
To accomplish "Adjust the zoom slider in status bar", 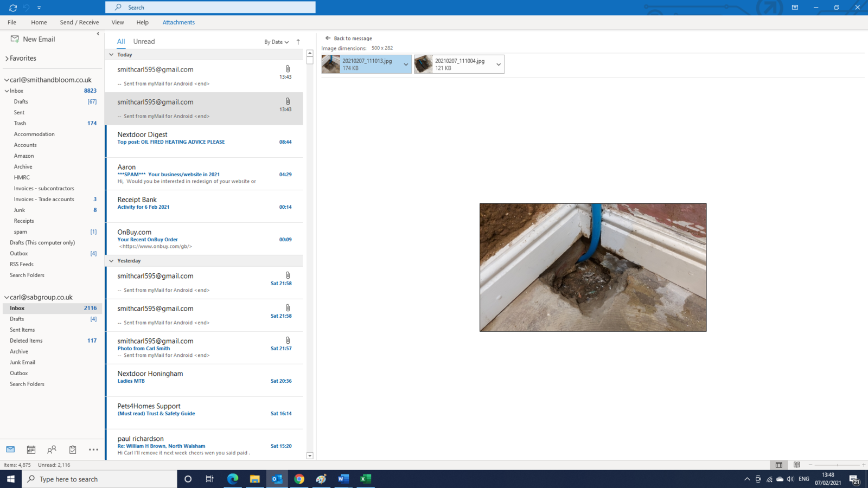I will point(837,465).
